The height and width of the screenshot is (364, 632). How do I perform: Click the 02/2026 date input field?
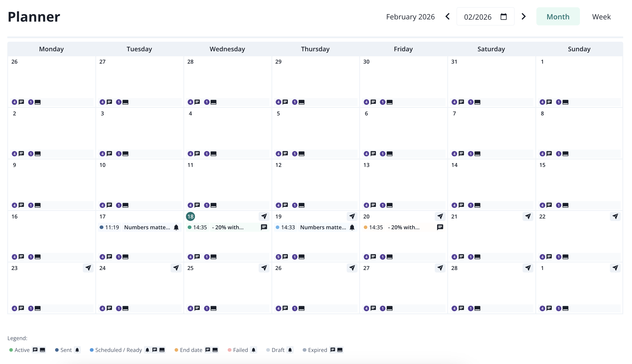(x=478, y=17)
